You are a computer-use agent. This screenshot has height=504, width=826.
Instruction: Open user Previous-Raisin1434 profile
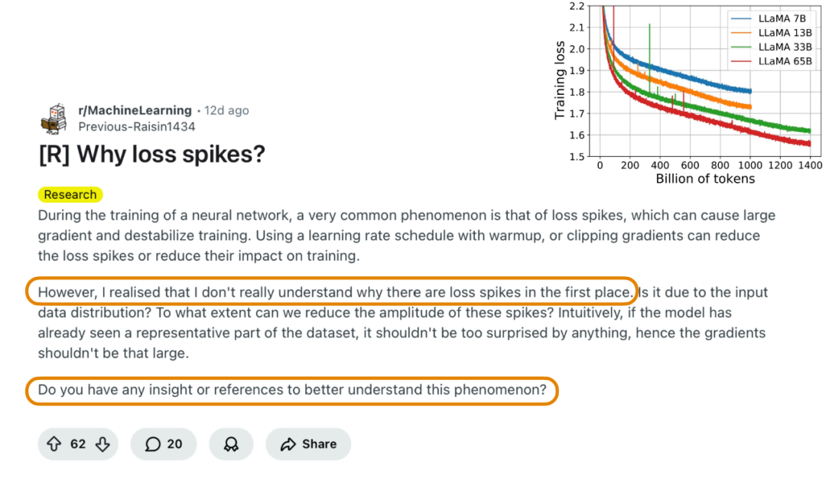pos(136,127)
